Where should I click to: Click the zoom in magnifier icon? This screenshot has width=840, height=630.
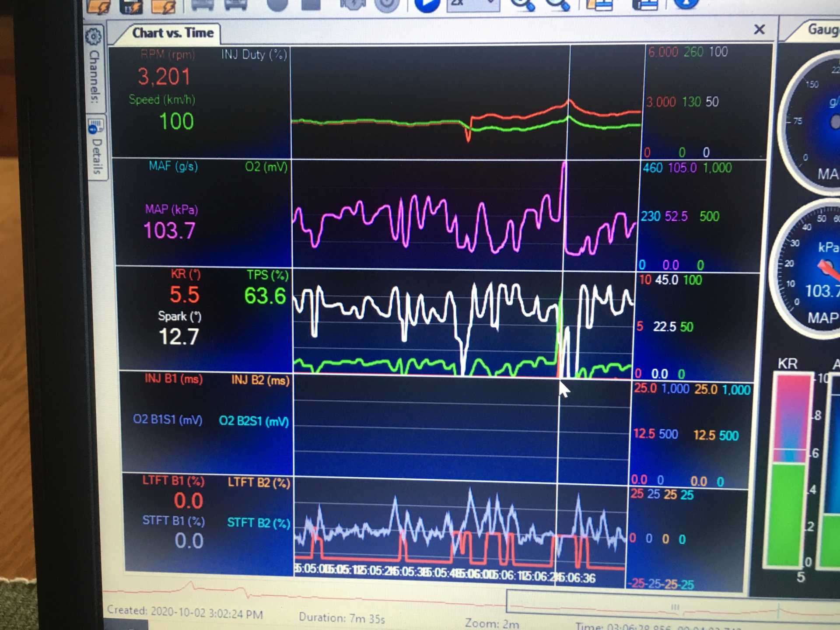(523, 4)
